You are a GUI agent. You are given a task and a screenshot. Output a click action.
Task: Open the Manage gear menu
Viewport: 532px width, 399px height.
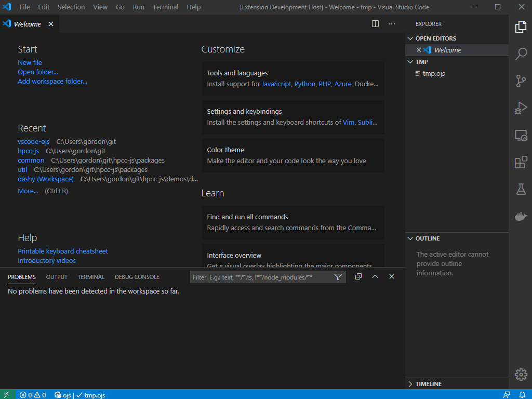(521, 375)
